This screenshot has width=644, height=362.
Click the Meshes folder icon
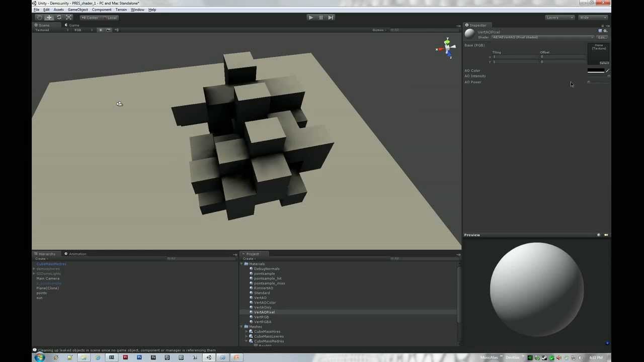click(247, 327)
